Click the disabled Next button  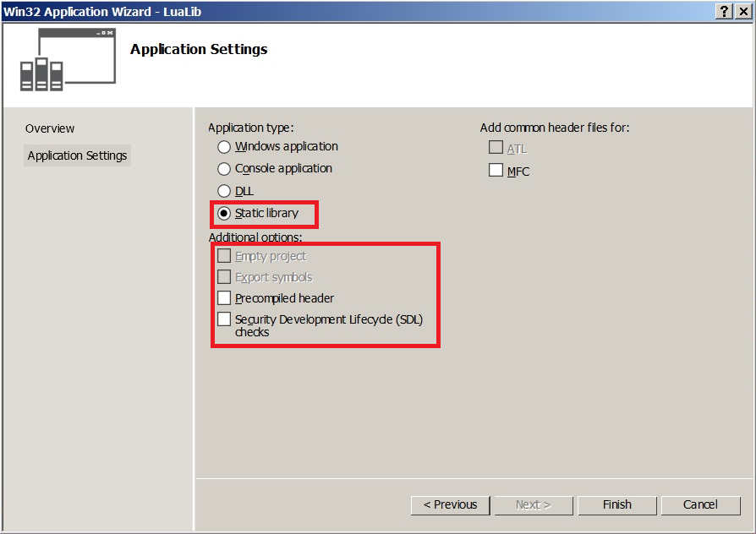click(x=534, y=505)
